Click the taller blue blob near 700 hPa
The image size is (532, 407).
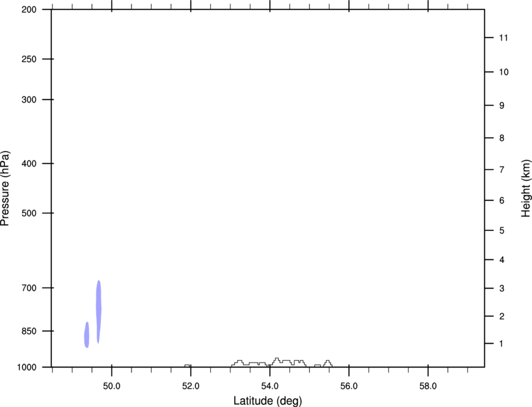click(x=98, y=311)
